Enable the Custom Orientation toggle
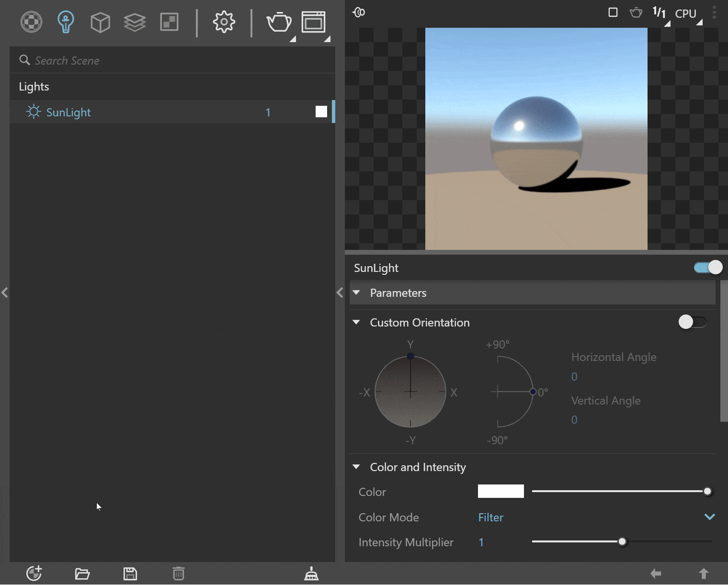The height and width of the screenshot is (585, 728). coord(693,322)
